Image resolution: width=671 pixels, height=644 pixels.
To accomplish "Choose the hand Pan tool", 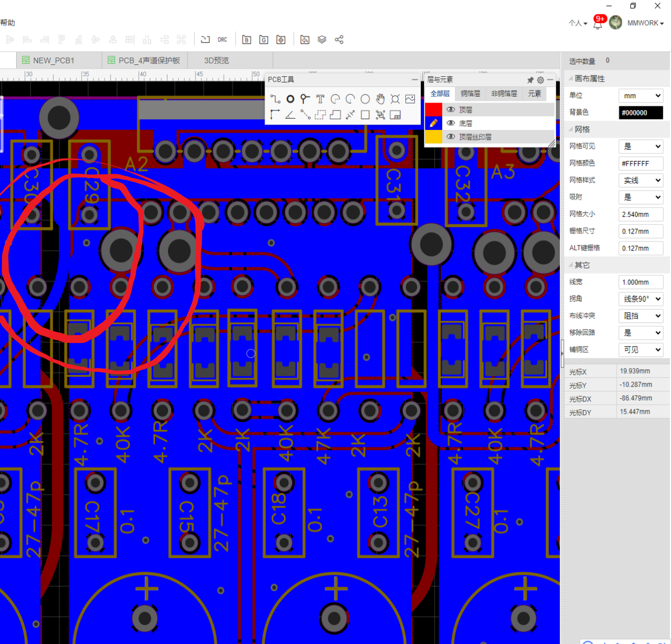I will (380, 99).
